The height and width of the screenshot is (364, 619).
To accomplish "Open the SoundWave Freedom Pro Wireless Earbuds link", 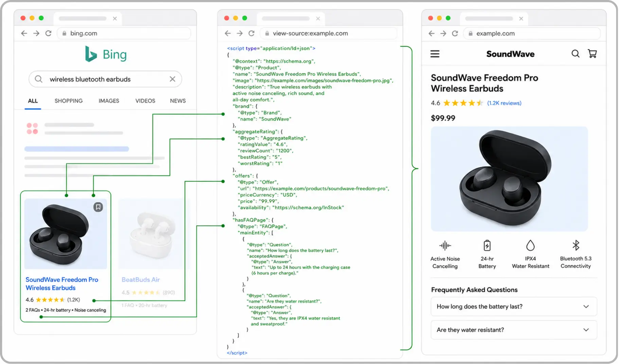I will (62, 284).
